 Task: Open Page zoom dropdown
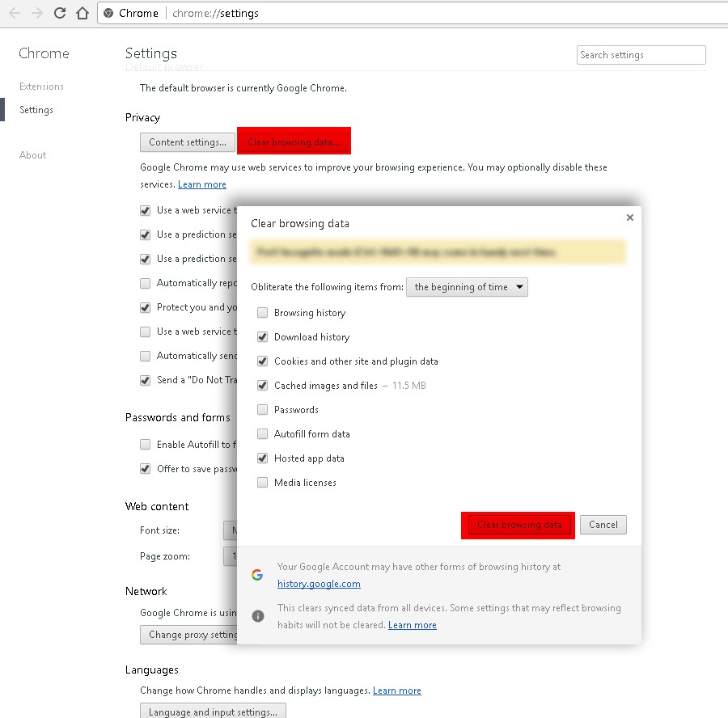[231, 556]
